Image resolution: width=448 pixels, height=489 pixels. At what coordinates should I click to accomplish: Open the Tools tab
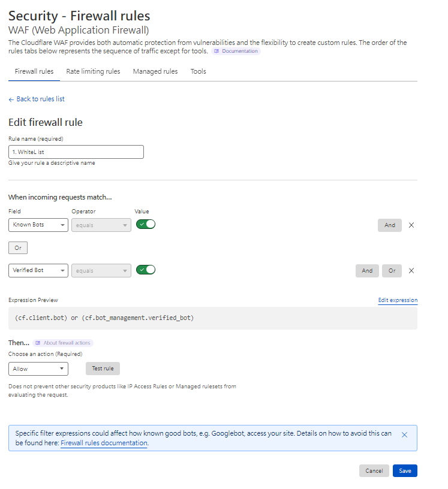[198, 72]
